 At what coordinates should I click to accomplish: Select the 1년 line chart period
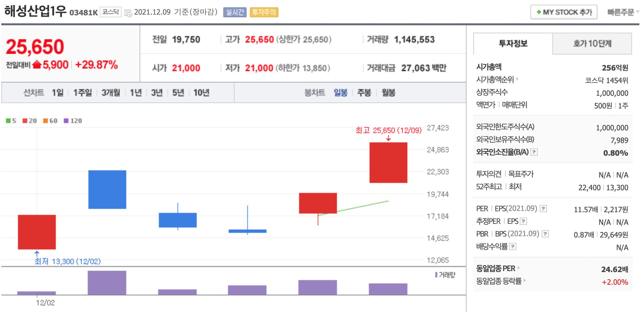(136, 92)
